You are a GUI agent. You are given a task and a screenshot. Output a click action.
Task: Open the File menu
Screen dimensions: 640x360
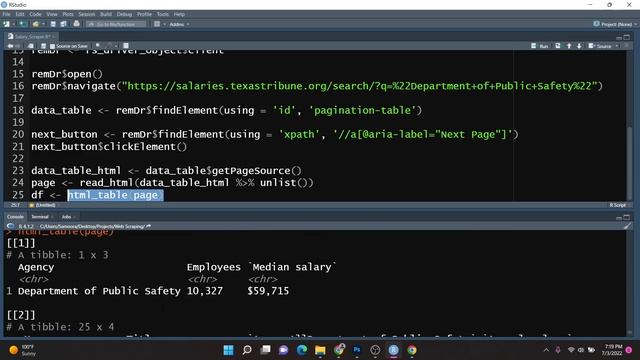6,14
